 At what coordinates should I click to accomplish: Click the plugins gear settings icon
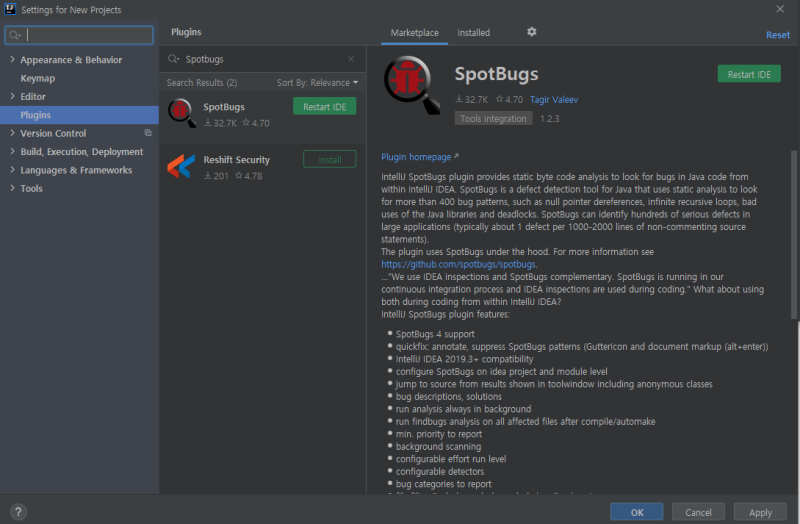[531, 32]
